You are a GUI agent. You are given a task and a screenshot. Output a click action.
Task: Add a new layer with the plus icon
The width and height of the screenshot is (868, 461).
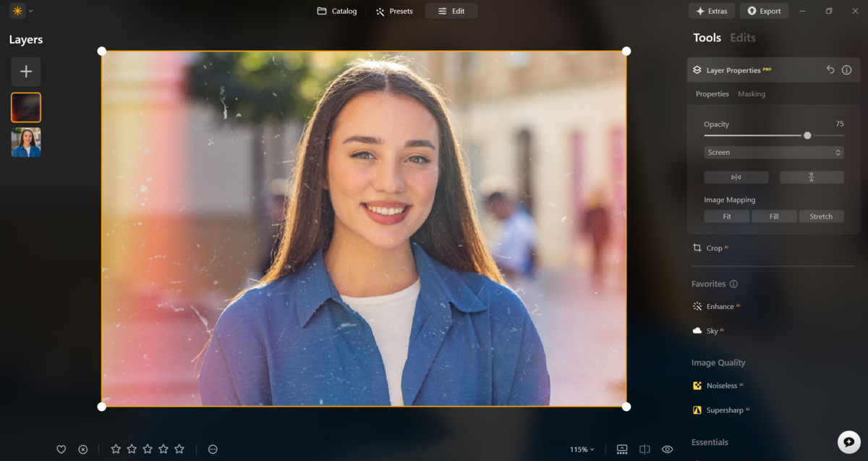tap(26, 71)
